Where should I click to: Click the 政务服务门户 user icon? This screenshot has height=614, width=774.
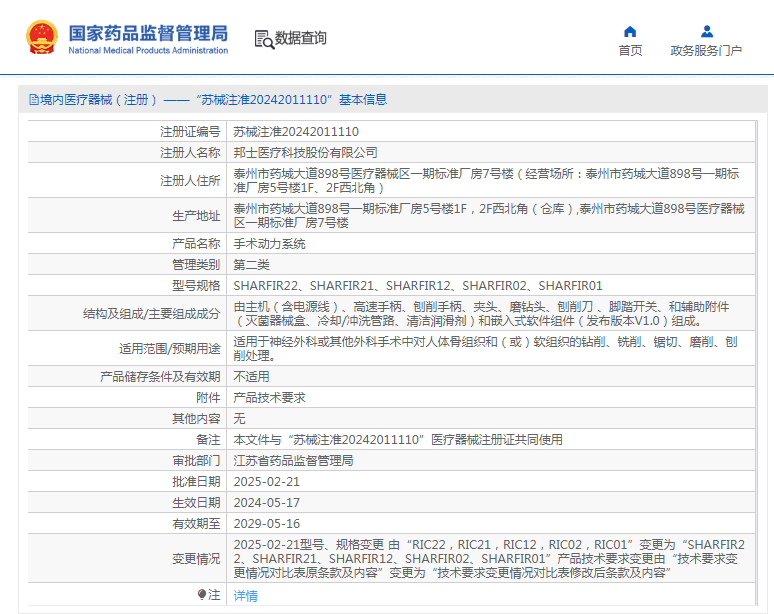(707, 32)
